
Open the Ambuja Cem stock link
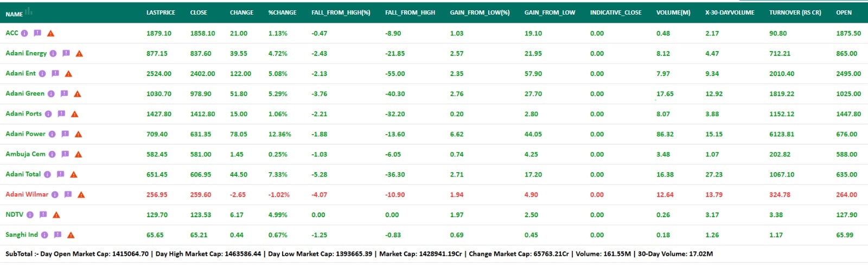click(x=25, y=154)
